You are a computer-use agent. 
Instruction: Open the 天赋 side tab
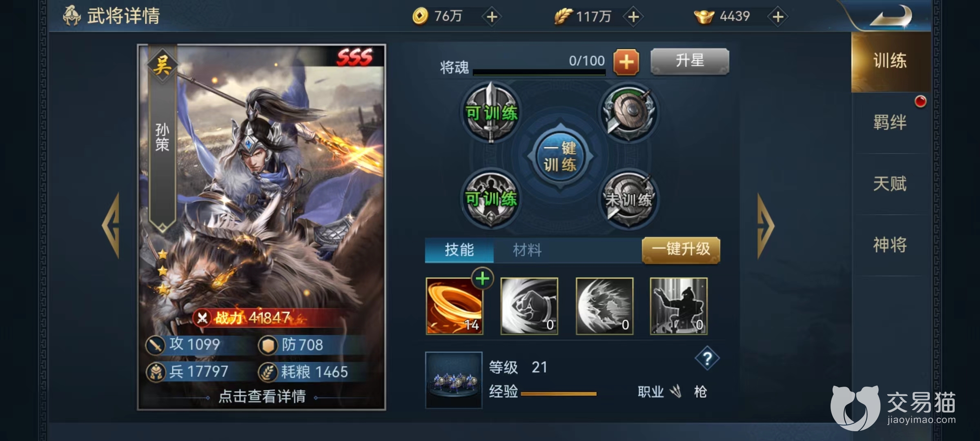pyautogui.click(x=890, y=184)
